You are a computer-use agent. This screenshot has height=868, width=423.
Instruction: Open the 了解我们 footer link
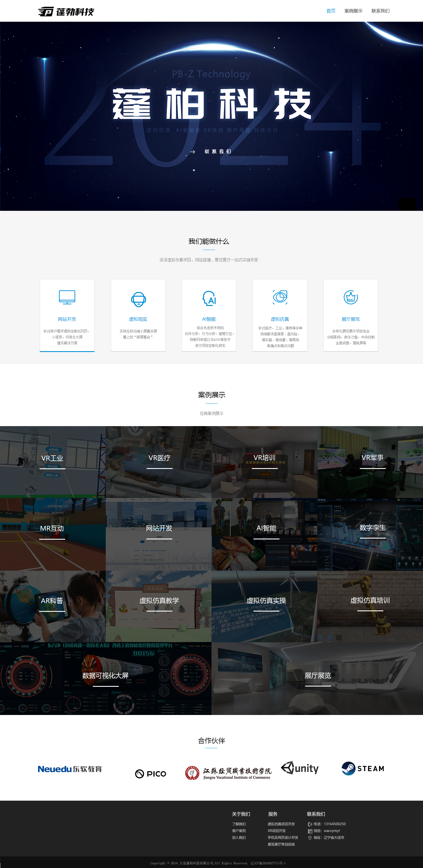239,824
